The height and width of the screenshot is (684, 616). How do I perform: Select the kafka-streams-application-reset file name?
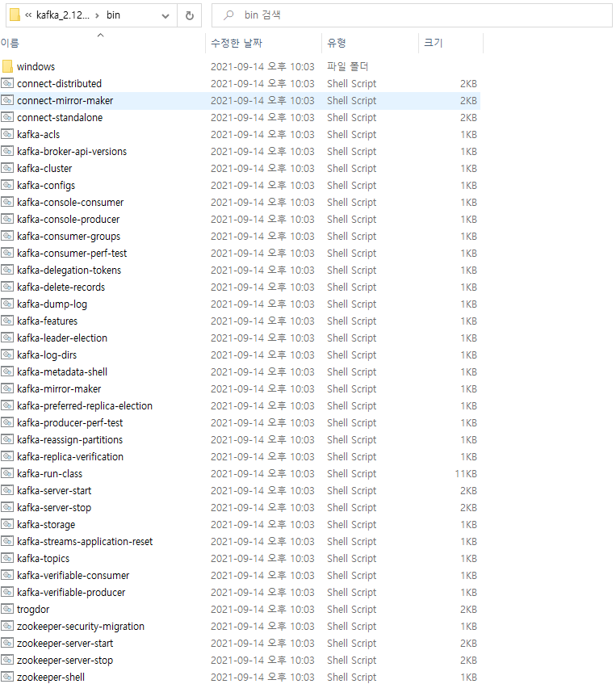[x=85, y=541]
